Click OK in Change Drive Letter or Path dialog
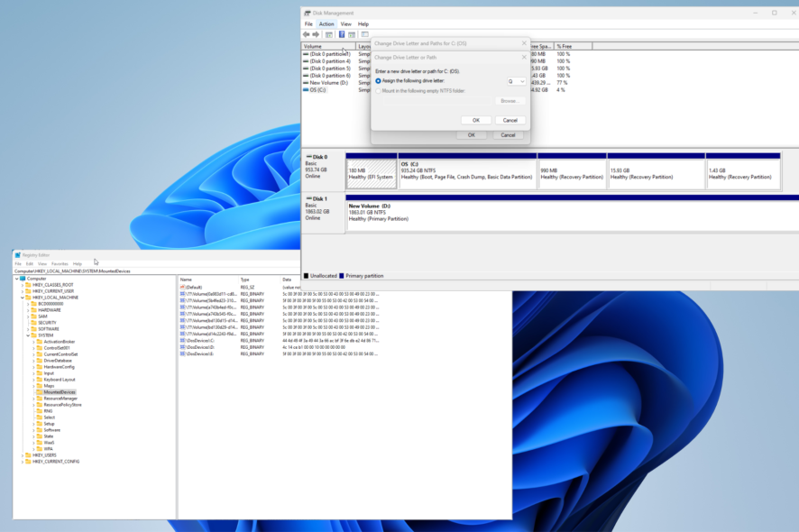The height and width of the screenshot is (532, 799). (x=476, y=120)
